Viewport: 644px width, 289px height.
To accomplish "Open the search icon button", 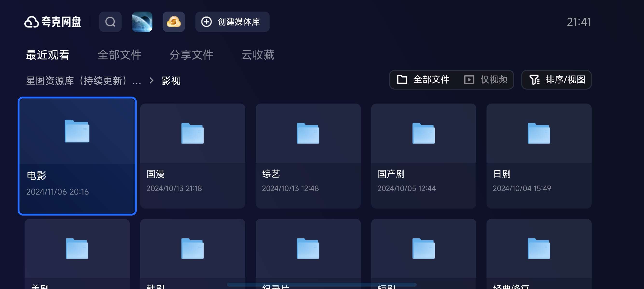I will click(110, 22).
